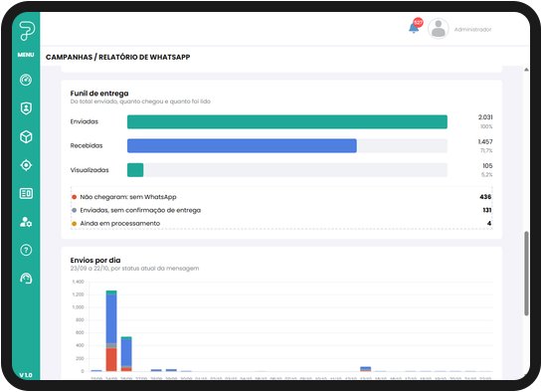Click the 105 viewed total
Screen dimensions: 542x392
(x=487, y=166)
